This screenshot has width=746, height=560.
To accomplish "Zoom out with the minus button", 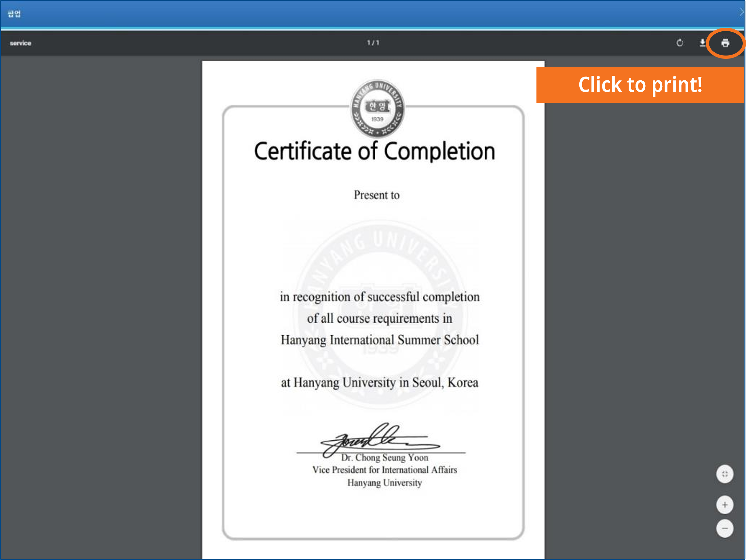I will pyautogui.click(x=724, y=528).
